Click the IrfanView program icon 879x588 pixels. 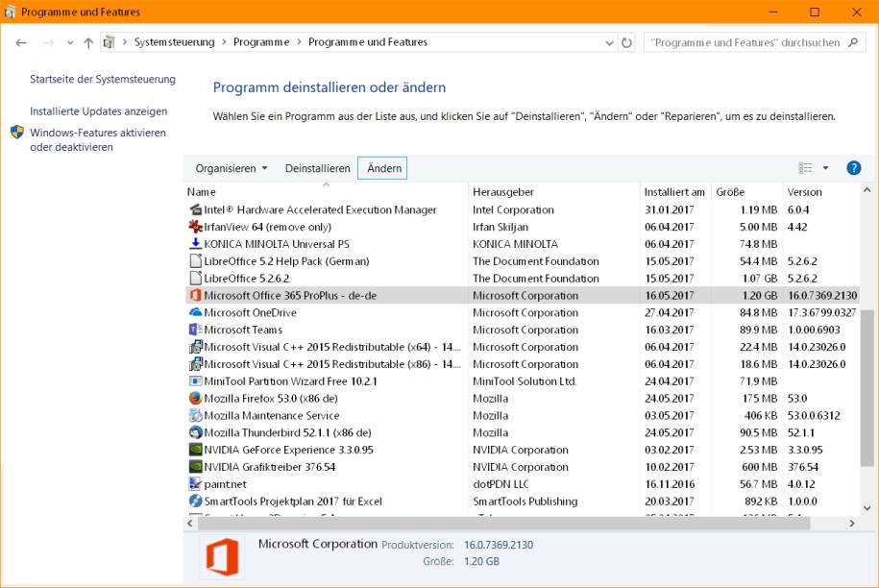[195, 227]
